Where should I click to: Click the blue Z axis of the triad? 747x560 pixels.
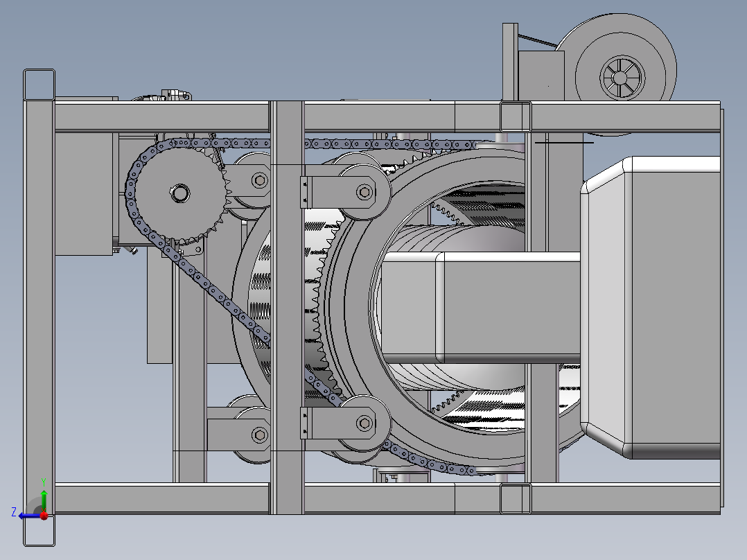click(x=30, y=516)
